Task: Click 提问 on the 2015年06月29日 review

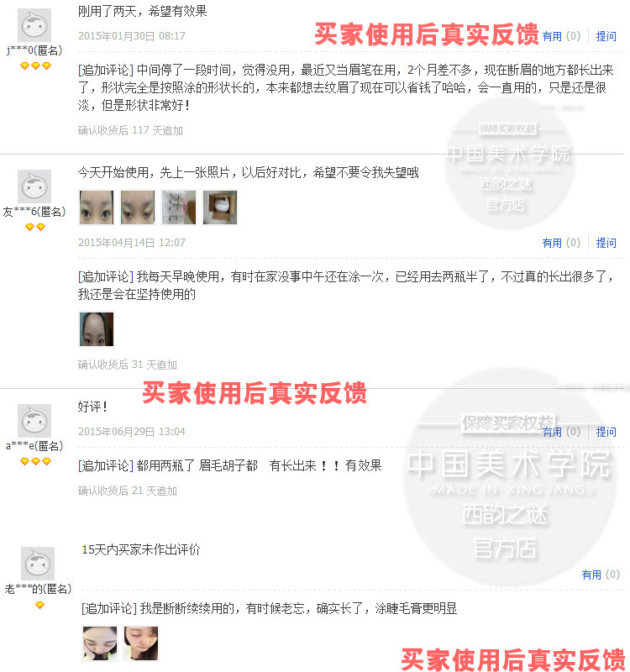Action: pos(606,432)
